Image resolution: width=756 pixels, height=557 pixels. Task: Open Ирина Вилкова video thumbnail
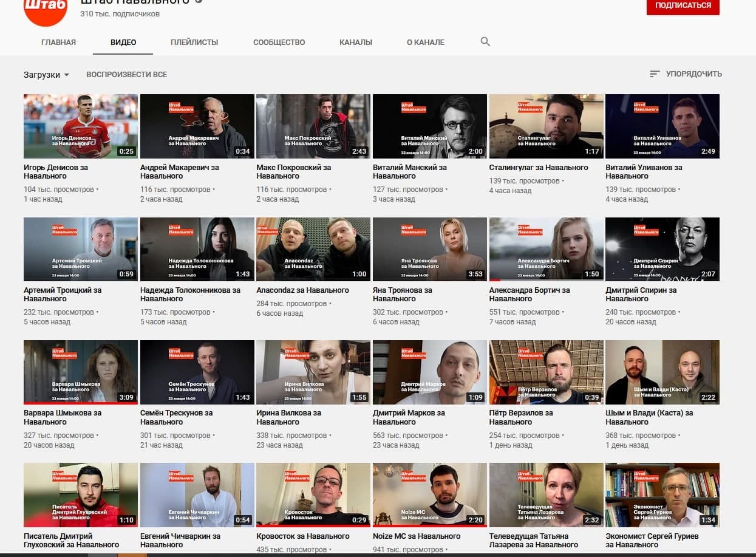click(x=313, y=372)
